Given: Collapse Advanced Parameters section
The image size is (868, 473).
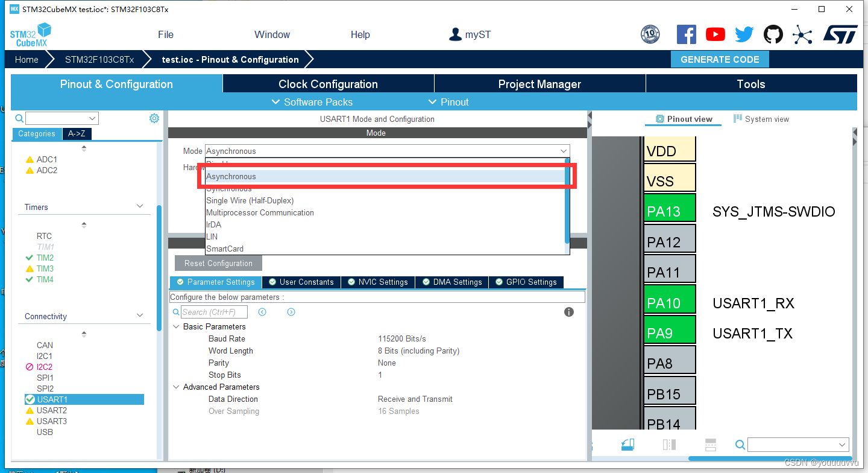Looking at the screenshot, I should tap(176, 387).
